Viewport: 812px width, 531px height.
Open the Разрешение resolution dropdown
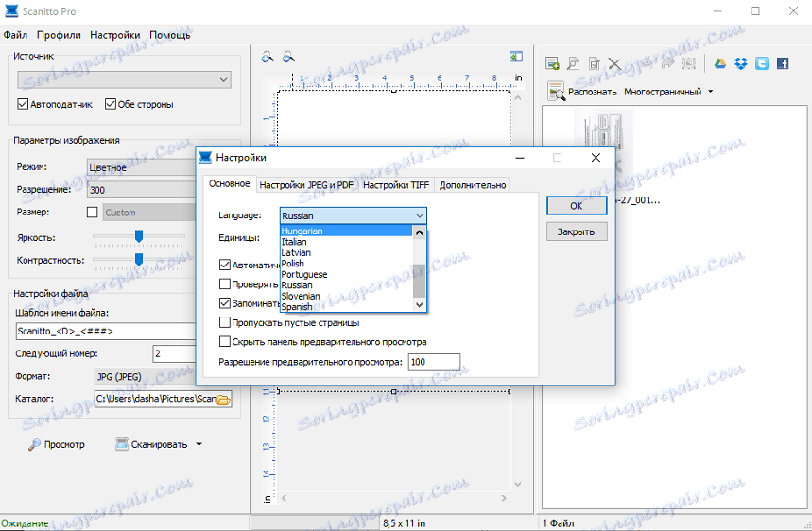(x=142, y=190)
